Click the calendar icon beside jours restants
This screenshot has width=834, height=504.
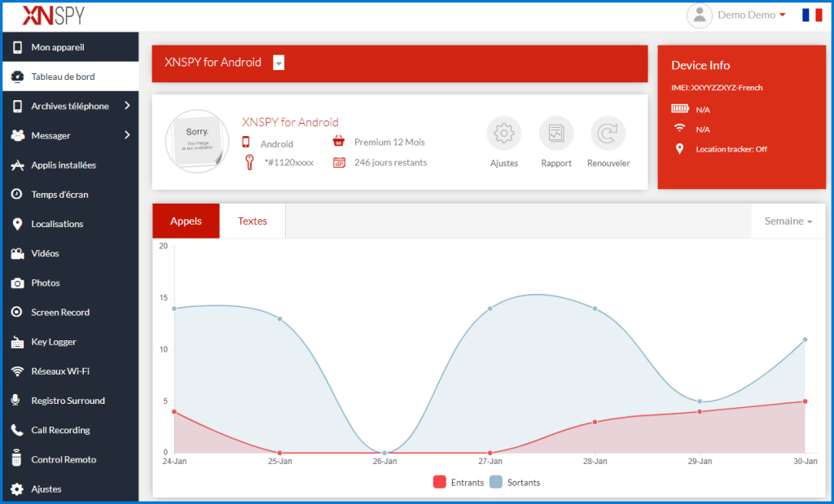pyautogui.click(x=339, y=162)
